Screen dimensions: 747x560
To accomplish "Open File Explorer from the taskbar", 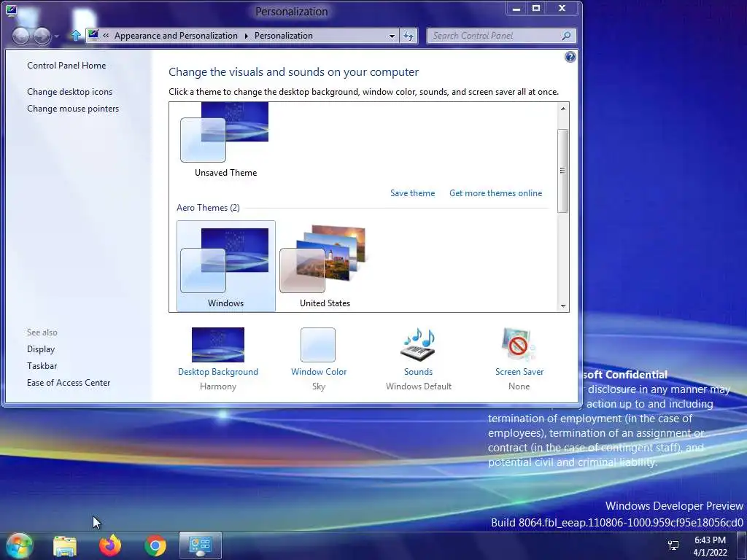I will pyautogui.click(x=65, y=545).
